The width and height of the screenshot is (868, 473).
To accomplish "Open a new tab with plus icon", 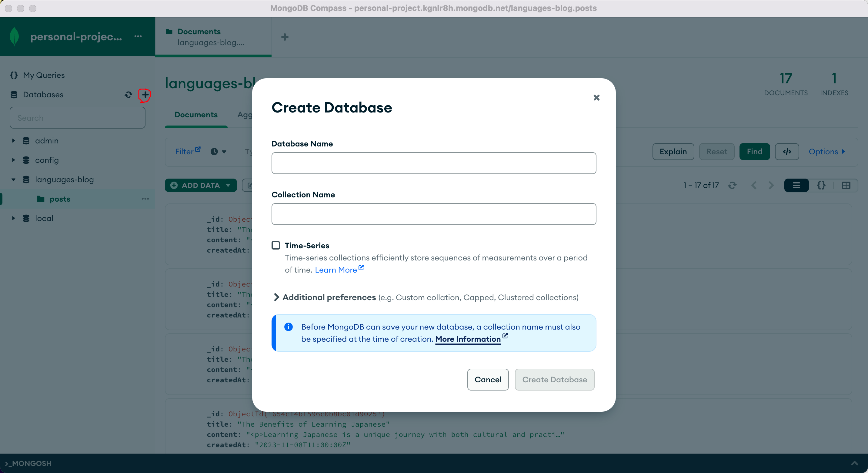I will click(285, 37).
